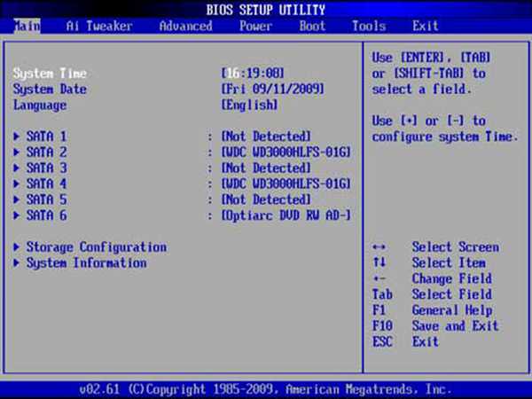Open the SATA 5 entry

(x=46, y=199)
